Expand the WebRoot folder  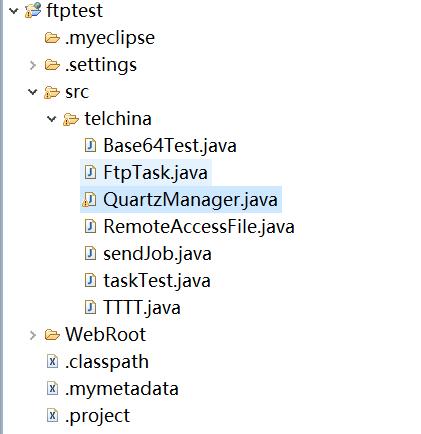point(33,335)
